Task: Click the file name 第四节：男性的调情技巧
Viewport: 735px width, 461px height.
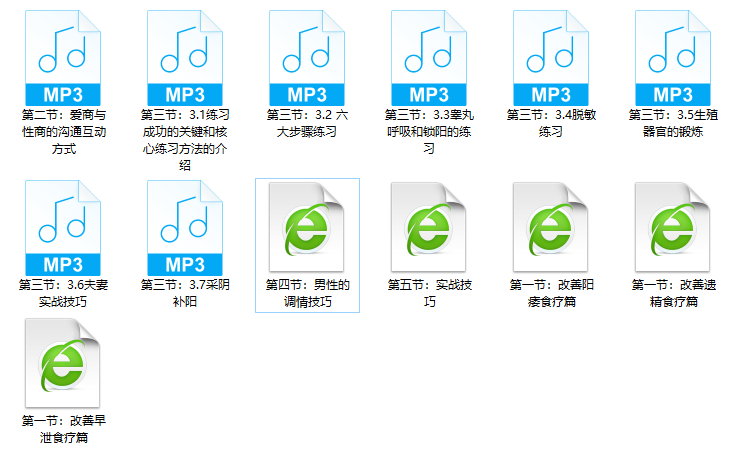Action: point(308,293)
